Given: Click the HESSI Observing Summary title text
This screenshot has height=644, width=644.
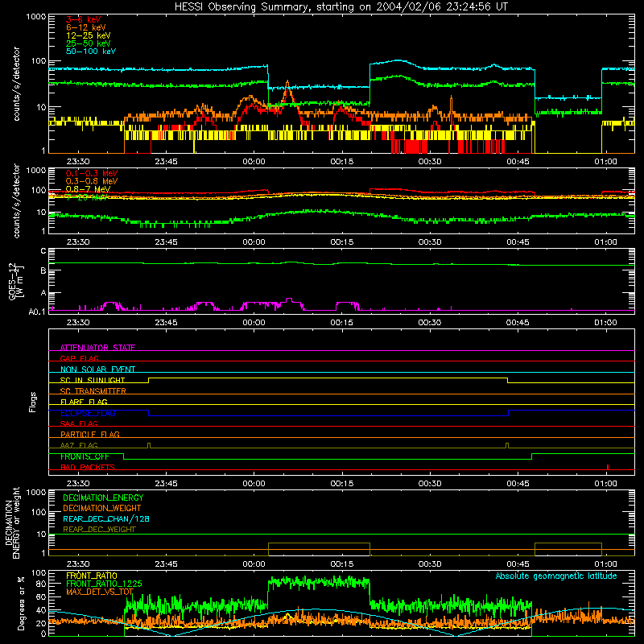Looking at the screenshot, I should click(341, 6).
